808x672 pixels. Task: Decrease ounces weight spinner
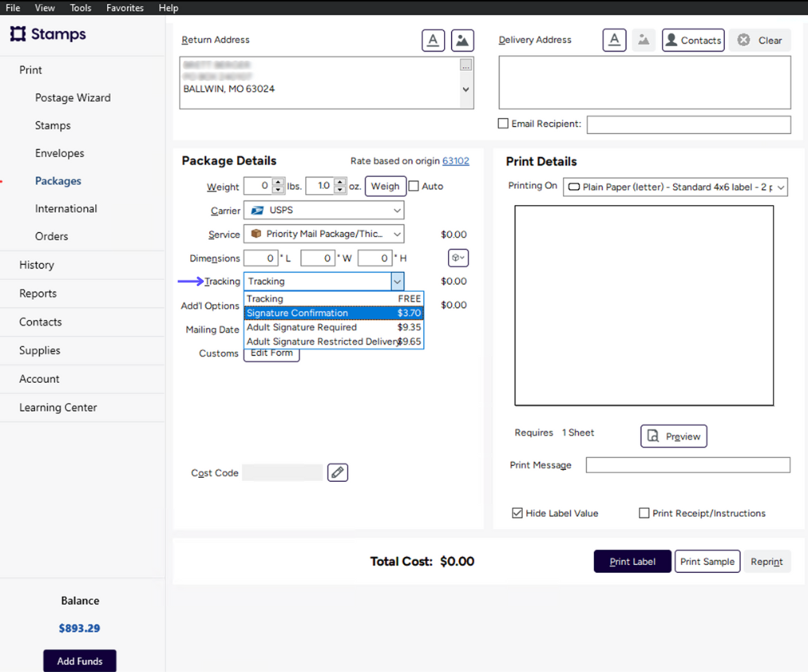tap(340, 189)
